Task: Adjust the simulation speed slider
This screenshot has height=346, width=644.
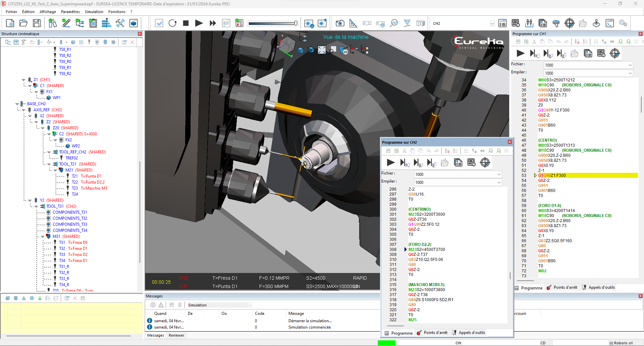Action: pyautogui.click(x=273, y=23)
